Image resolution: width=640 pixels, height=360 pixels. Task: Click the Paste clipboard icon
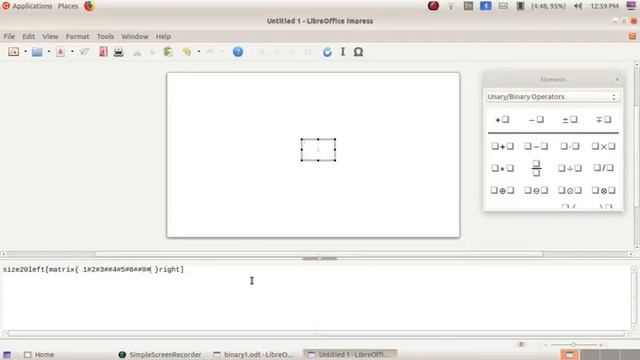[x=168, y=52]
